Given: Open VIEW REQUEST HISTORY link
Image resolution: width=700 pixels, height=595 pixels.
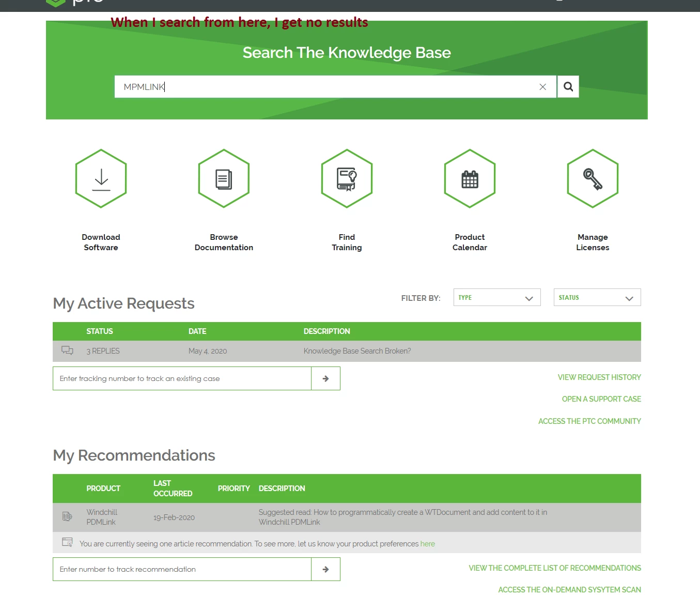Looking at the screenshot, I should coord(599,377).
